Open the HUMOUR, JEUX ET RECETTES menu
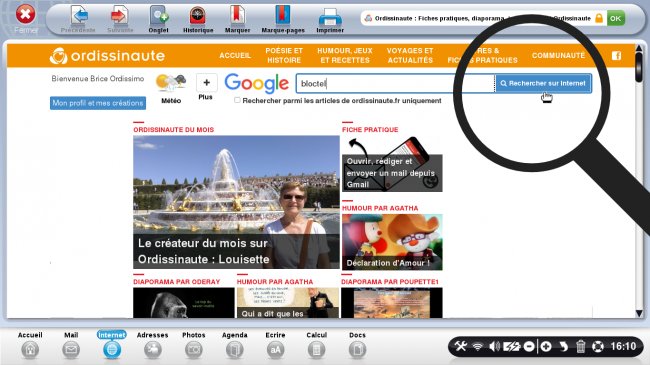This screenshot has width=650, height=365. pyautogui.click(x=345, y=55)
